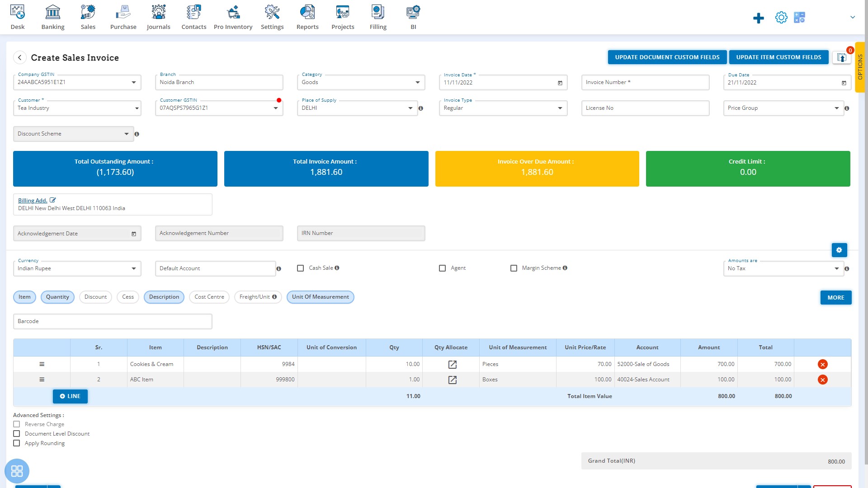Click Update Document Custom Fields button

[667, 57]
